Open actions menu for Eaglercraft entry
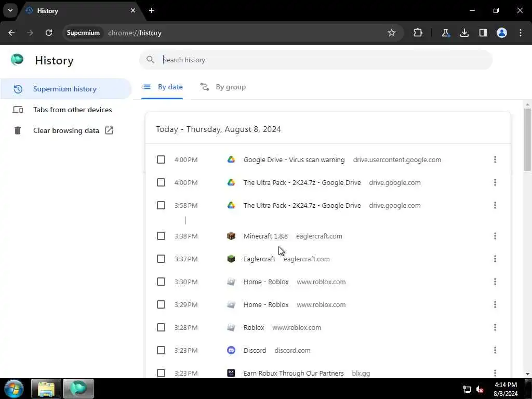This screenshot has width=532, height=399. pos(495,259)
